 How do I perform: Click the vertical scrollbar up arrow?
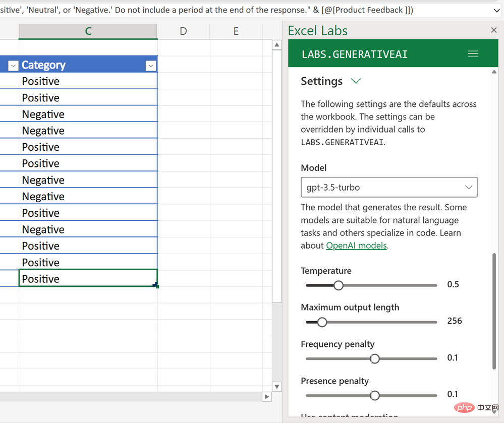coord(276,44)
